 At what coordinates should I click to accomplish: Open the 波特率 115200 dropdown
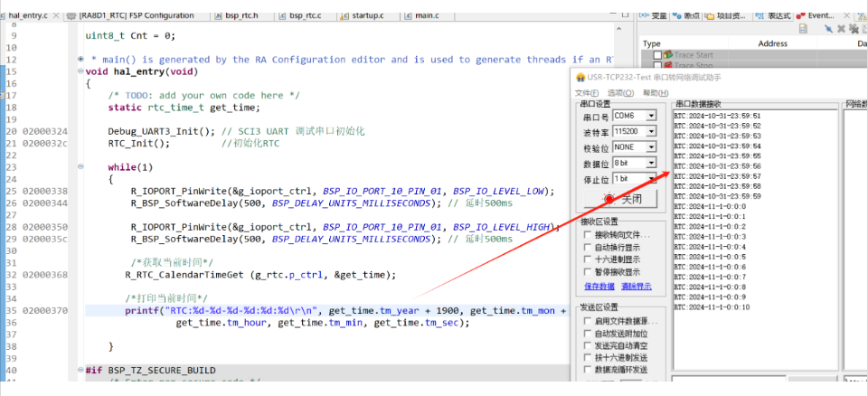(x=651, y=132)
